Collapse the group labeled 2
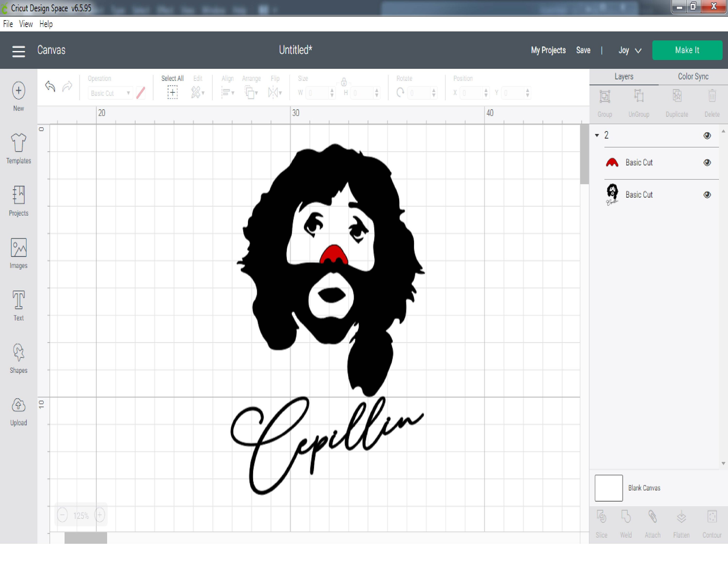 tap(597, 135)
